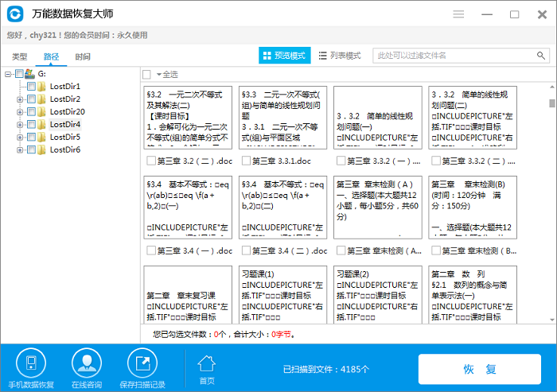557x392 pixels.
Task: Check the LostDir2 checkbox
Action: (31, 99)
